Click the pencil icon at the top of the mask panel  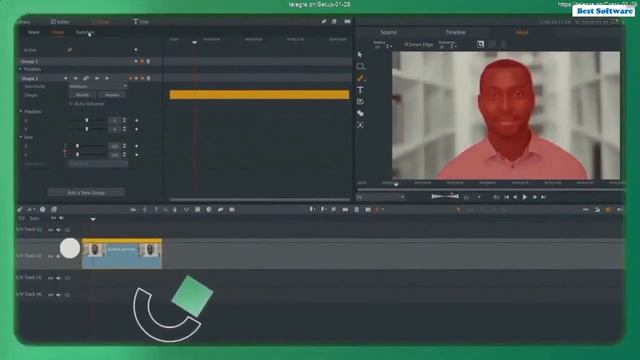(324, 21)
